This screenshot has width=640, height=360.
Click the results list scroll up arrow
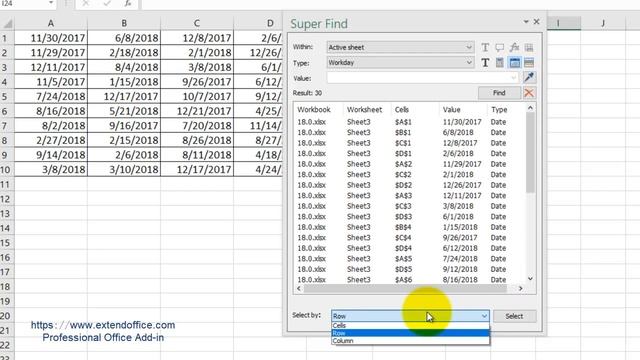point(530,108)
